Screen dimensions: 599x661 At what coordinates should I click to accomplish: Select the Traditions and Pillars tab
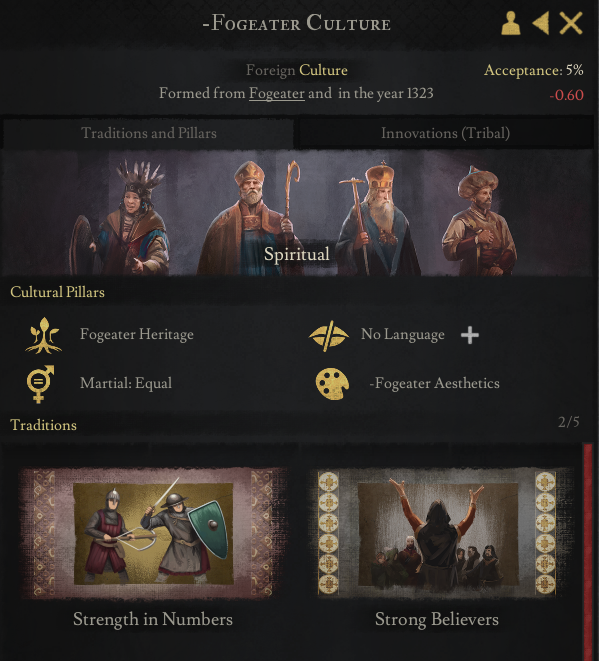point(148,133)
